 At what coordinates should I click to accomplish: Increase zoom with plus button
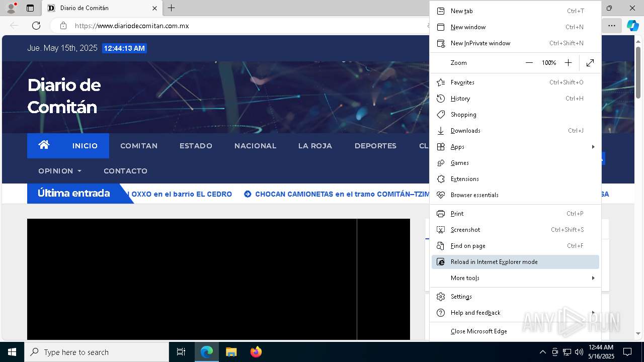coord(568,63)
